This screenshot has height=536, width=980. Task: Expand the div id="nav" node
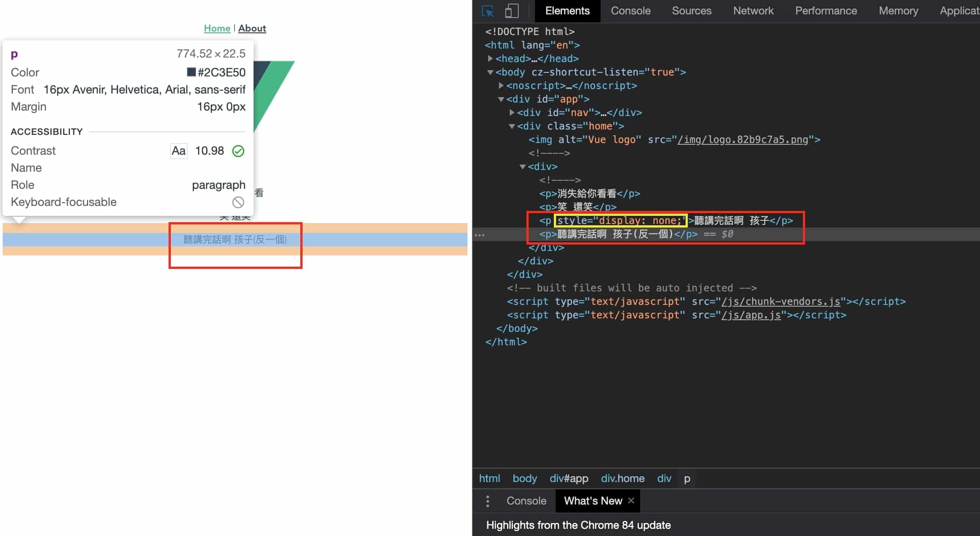coord(512,112)
